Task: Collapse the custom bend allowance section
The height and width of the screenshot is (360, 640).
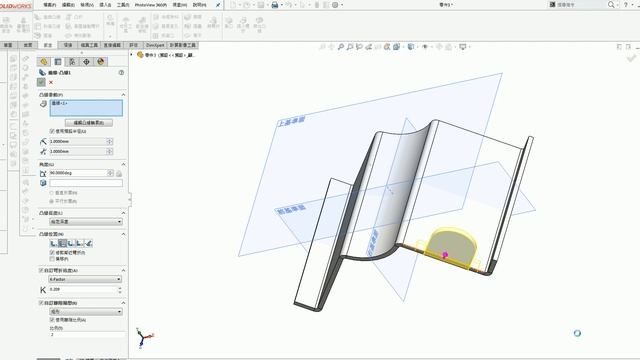Action: pos(123,270)
